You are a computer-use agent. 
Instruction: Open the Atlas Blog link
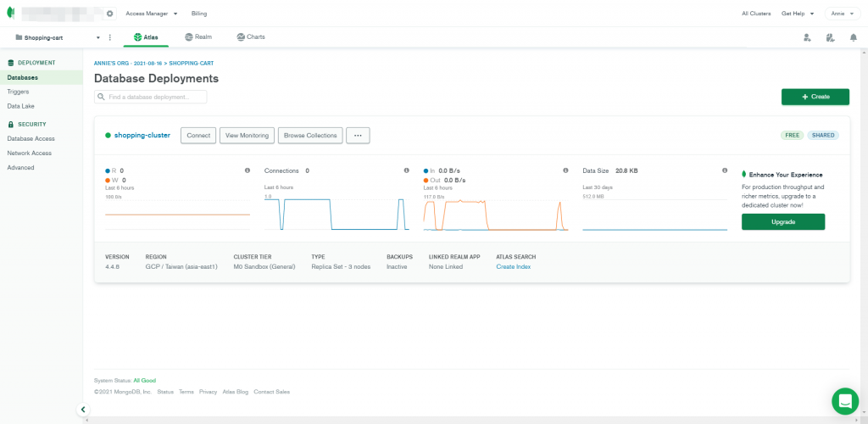tap(236, 392)
